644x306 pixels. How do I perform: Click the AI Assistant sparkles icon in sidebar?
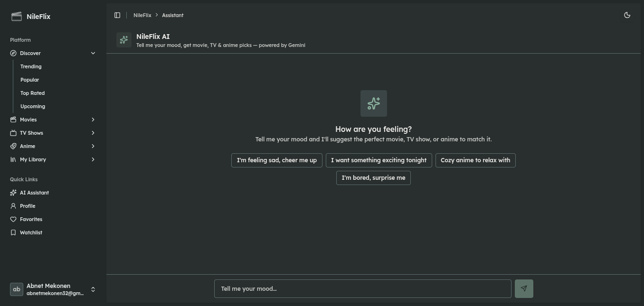13,193
